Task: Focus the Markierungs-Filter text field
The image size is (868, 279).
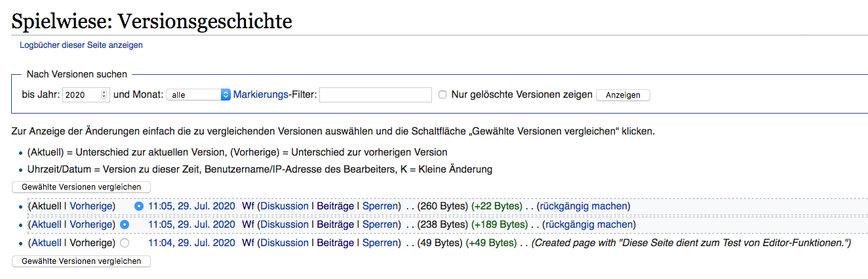Action: click(x=375, y=95)
